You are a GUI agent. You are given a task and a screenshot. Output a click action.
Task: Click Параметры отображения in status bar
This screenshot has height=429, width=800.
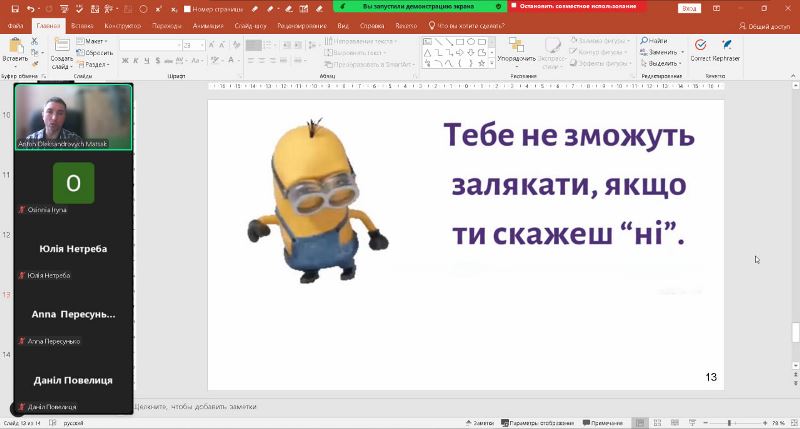point(537,423)
